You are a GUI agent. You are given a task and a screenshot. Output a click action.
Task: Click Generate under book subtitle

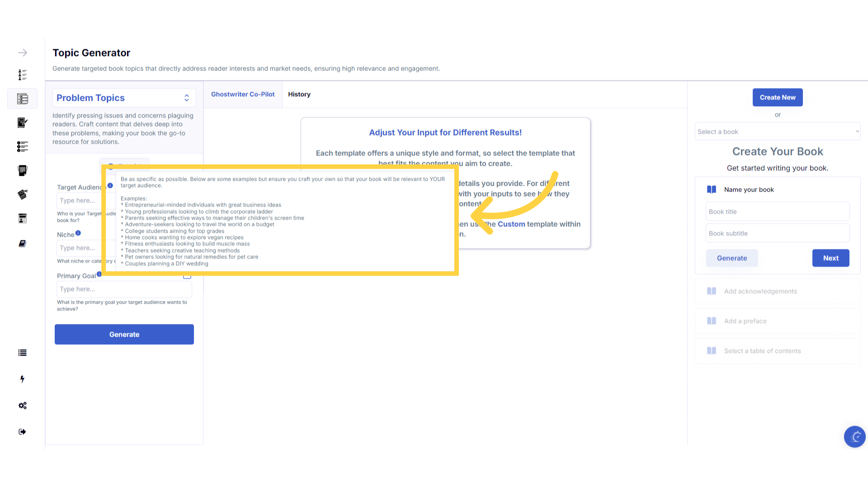click(732, 258)
